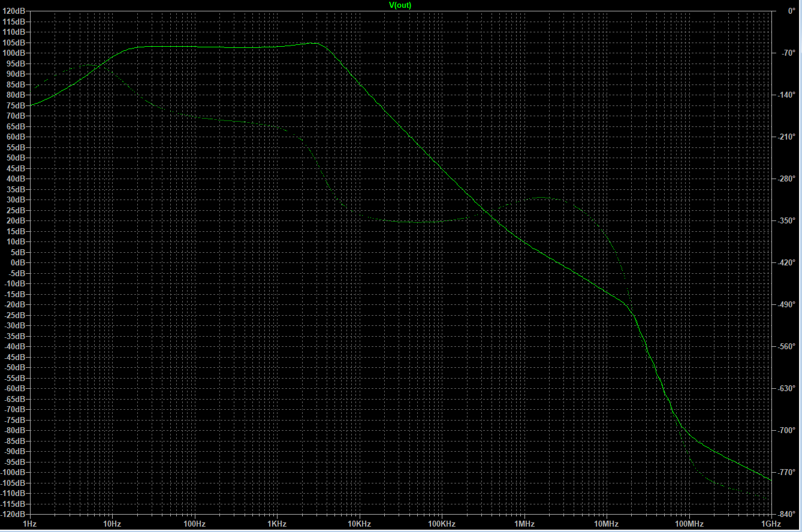Click the 1MHz frequency axis label
The height and width of the screenshot is (532, 802).
[x=524, y=524]
